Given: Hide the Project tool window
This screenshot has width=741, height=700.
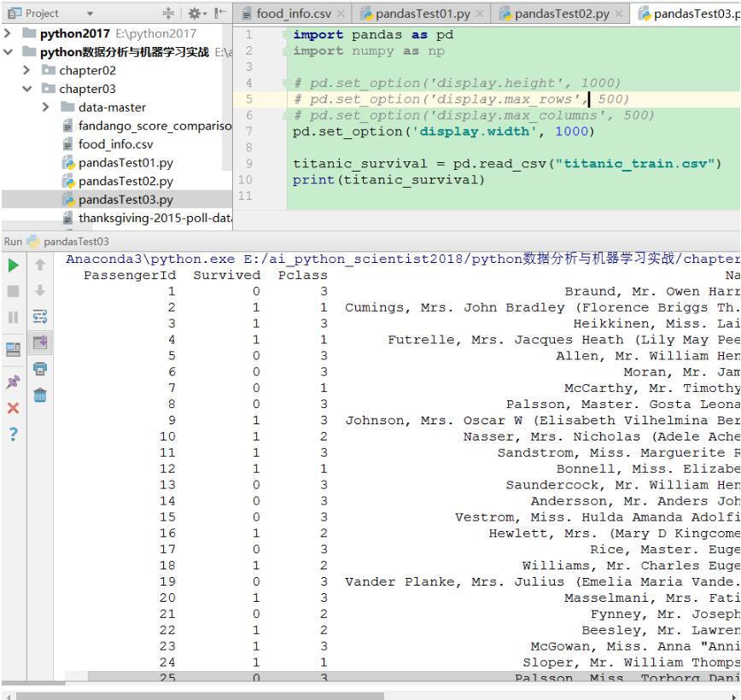Looking at the screenshot, I should click(219, 14).
